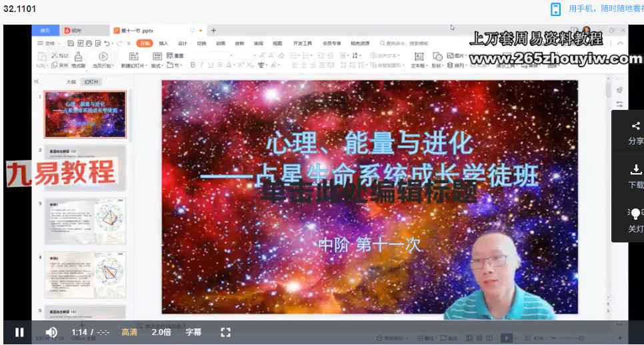Open the 高清 quality selector
Image resolution: width=644 pixels, height=345 pixels.
click(x=129, y=332)
